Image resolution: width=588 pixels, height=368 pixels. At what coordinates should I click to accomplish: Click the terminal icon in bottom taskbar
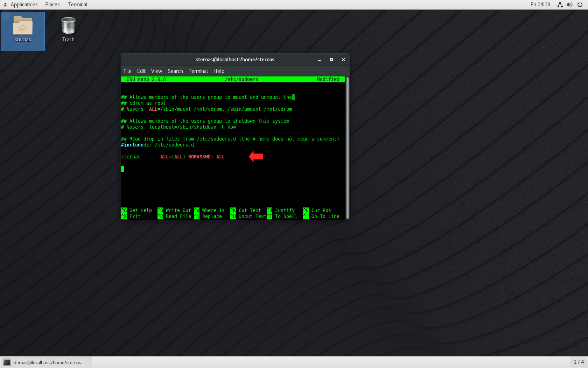click(7, 362)
